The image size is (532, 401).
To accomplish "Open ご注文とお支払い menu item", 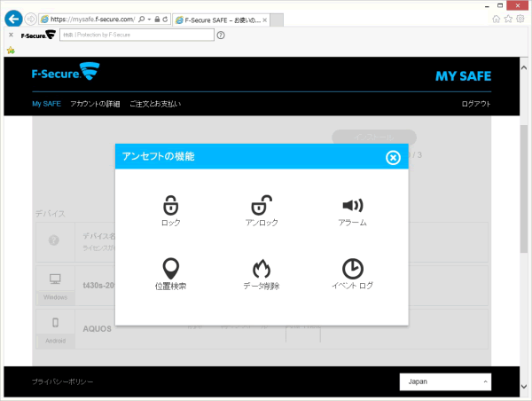I will coord(155,104).
